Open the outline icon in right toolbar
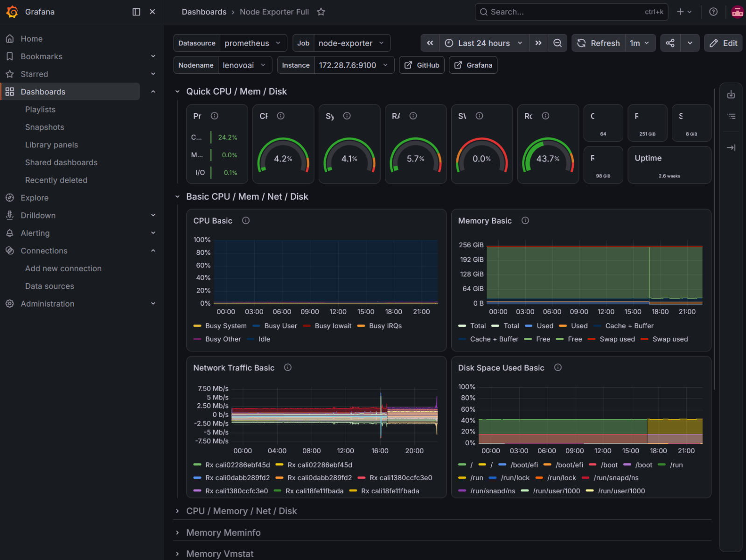The width and height of the screenshot is (746, 560). click(731, 116)
